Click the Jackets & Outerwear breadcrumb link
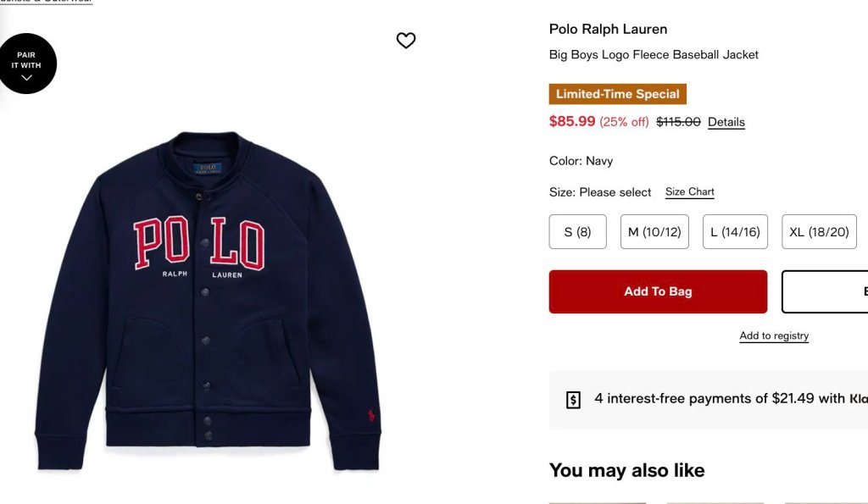The width and height of the screenshot is (868, 504). [46, 2]
